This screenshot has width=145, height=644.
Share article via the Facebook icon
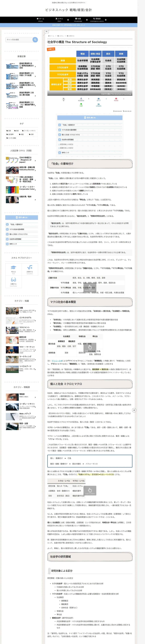coord(81,99)
